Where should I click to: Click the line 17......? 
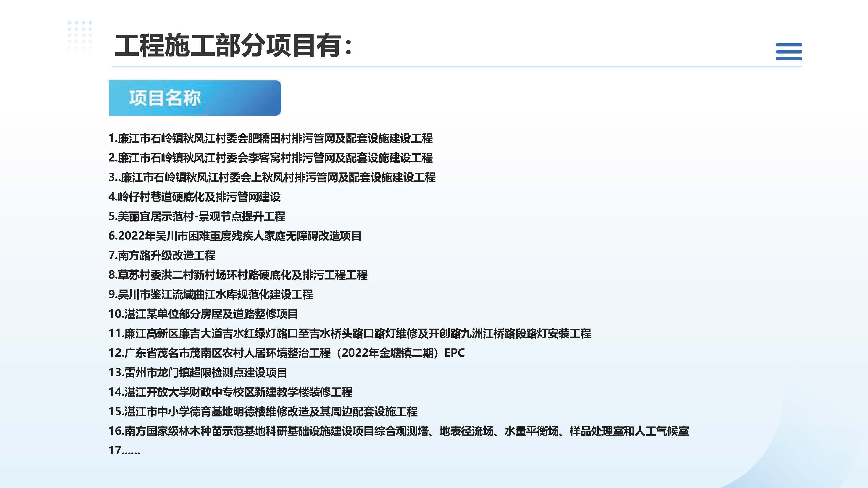click(x=124, y=451)
